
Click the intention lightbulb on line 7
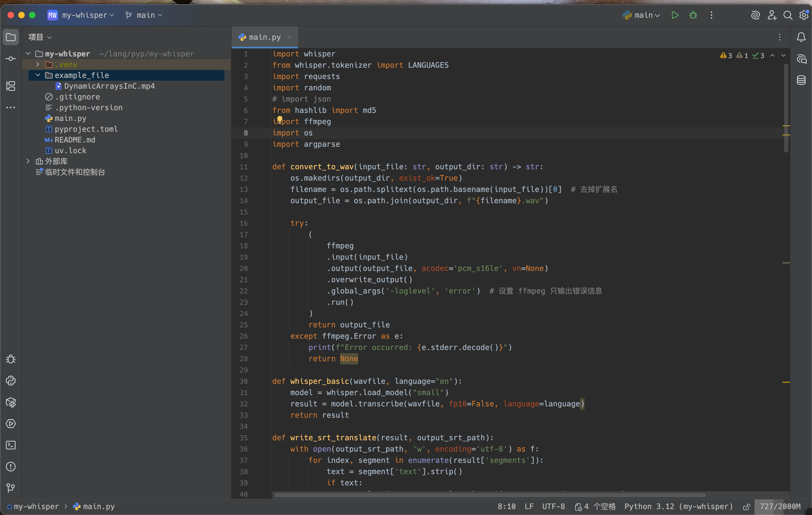[280, 119]
